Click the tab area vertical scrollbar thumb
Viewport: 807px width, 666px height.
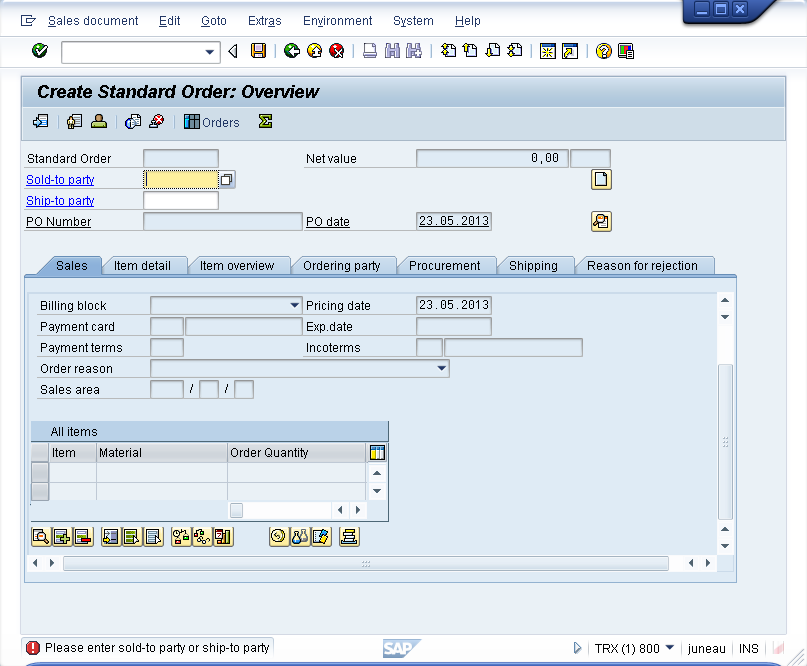(x=725, y=442)
